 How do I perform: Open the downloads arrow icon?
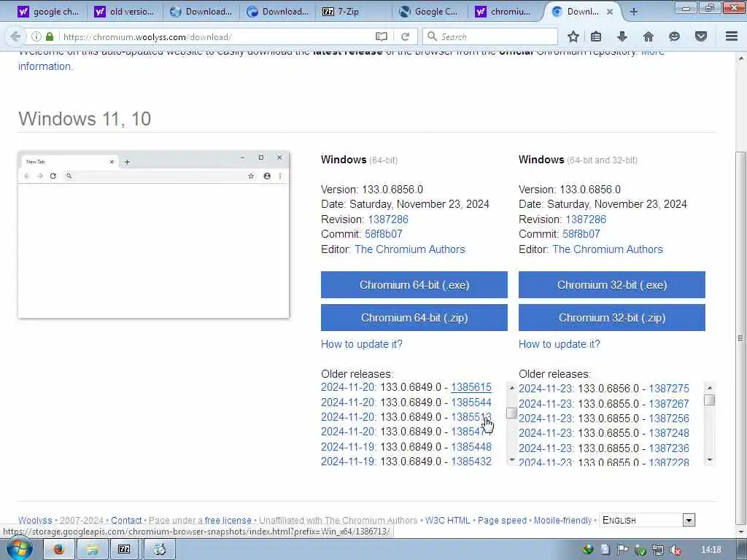tap(622, 36)
